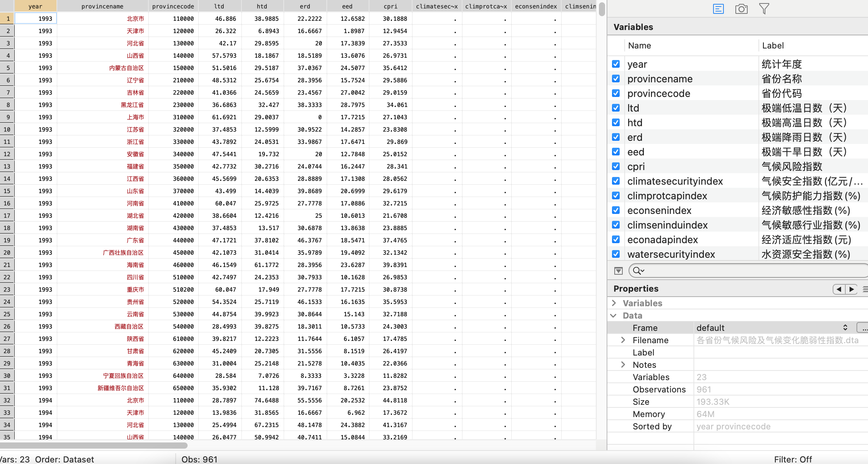Click the Properties panel document icon
Screen dimensions: 868x464
pos(718,9)
